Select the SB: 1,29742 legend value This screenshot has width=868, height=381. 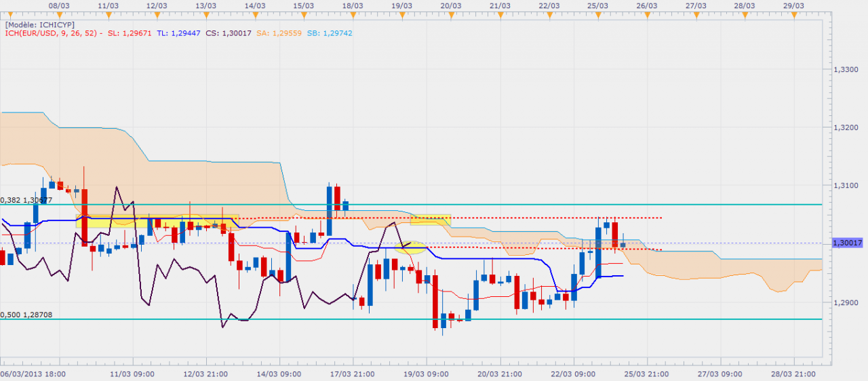330,33
